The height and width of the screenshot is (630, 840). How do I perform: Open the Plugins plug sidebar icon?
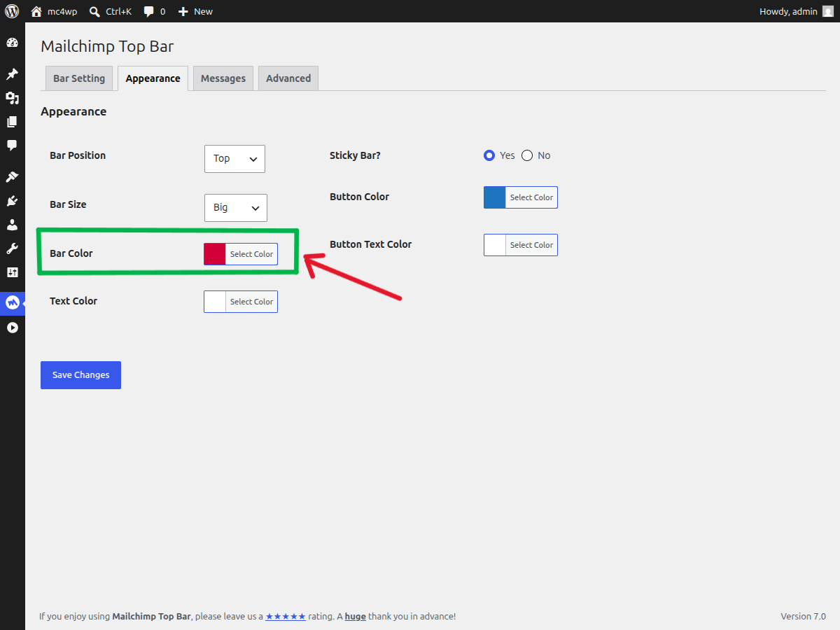point(12,201)
